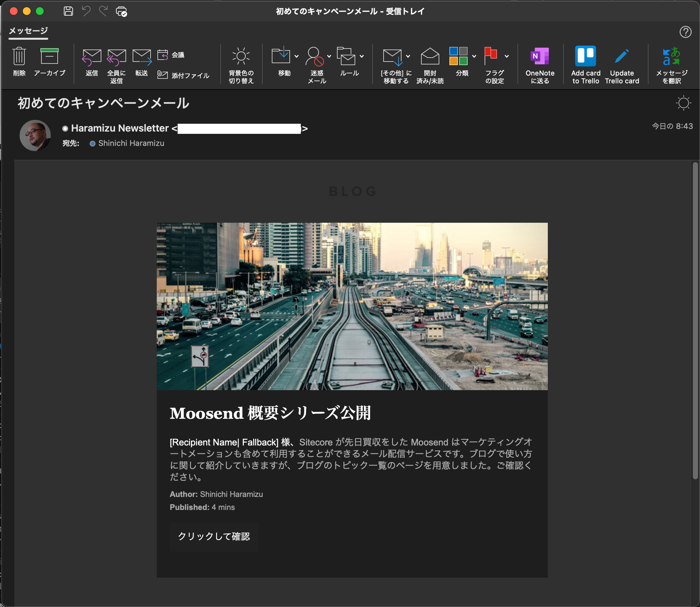This screenshot has width=700, height=607.
Task: Click [その他]に移動する icon
Action: [x=393, y=57]
